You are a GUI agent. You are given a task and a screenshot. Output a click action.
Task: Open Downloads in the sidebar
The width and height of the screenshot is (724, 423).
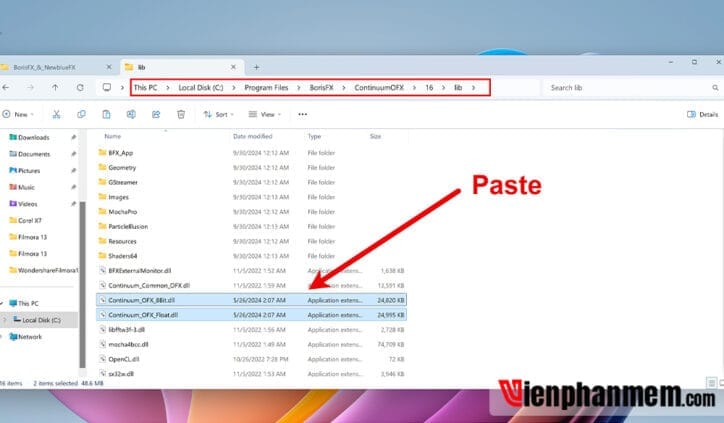[x=33, y=138]
